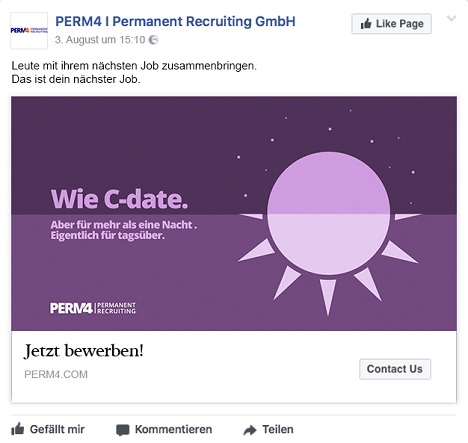Open PERM4 Permanent Recruiting GmbH page name
The width and height of the screenshot is (468, 443).
coord(175,21)
